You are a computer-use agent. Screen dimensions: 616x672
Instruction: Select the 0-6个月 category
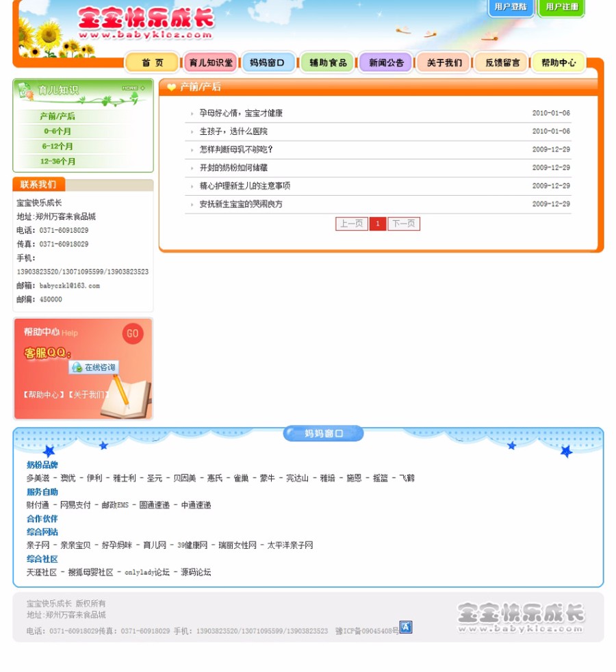(x=57, y=131)
